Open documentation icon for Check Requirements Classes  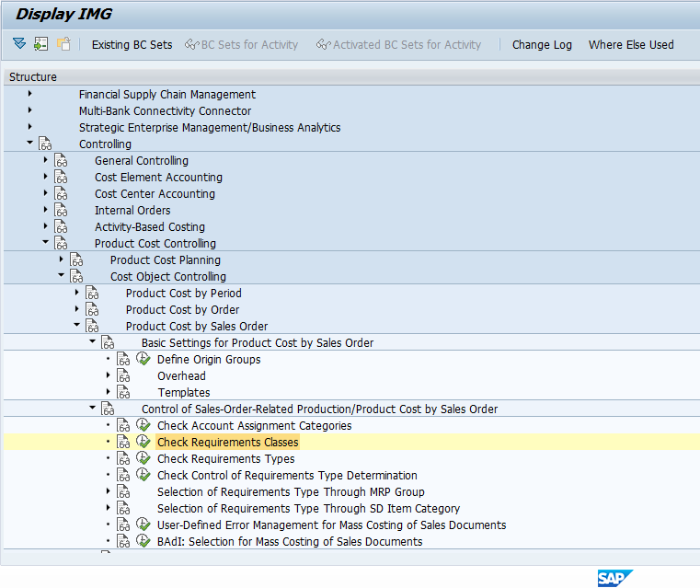[123, 442]
